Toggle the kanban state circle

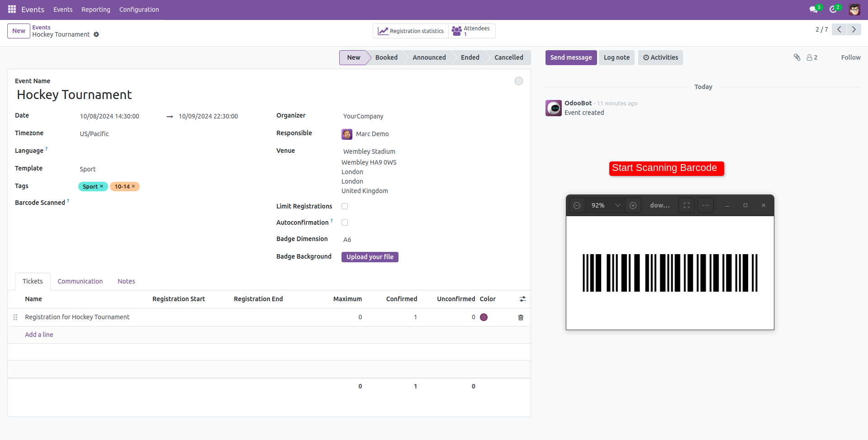point(519,81)
